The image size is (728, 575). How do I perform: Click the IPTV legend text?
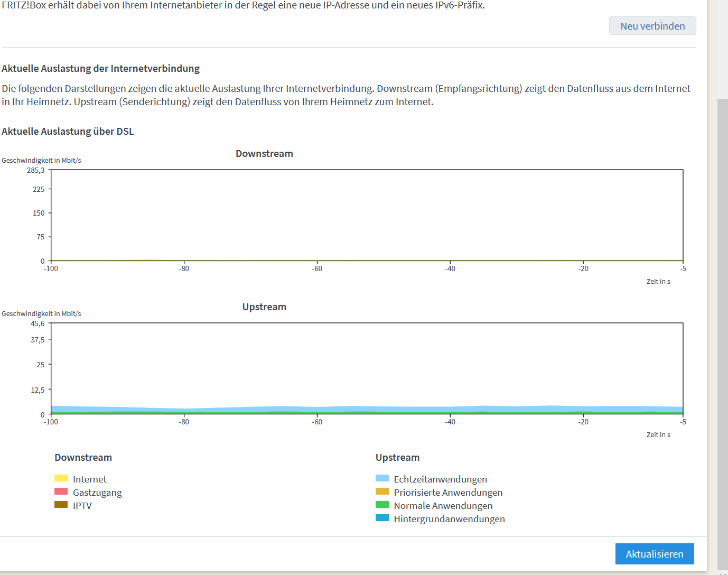(x=82, y=506)
